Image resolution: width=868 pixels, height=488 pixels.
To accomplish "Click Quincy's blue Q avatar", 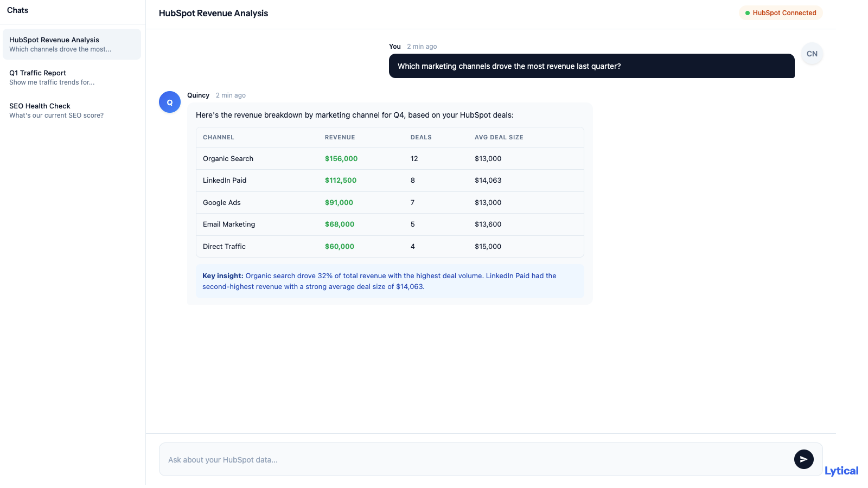I will [x=170, y=102].
